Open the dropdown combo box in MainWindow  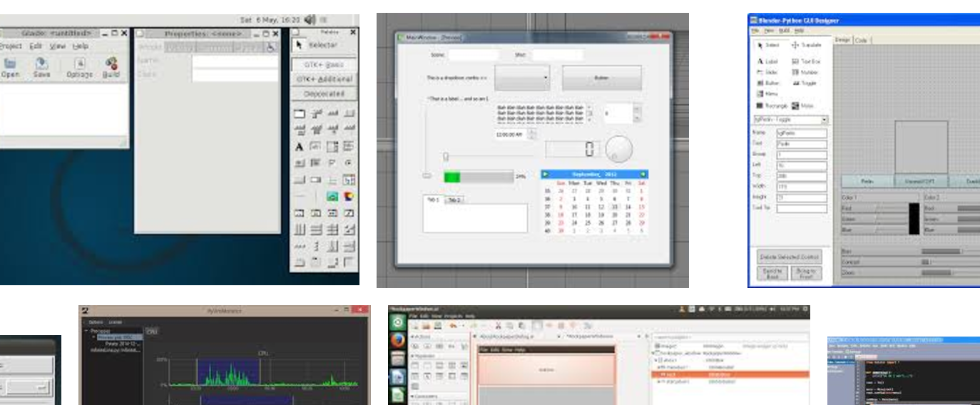point(522,77)
